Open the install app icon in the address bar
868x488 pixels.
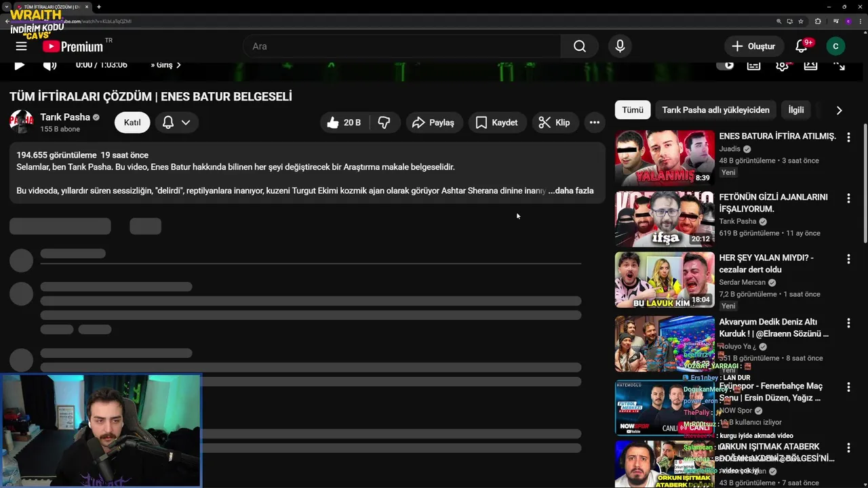[790, 21]
